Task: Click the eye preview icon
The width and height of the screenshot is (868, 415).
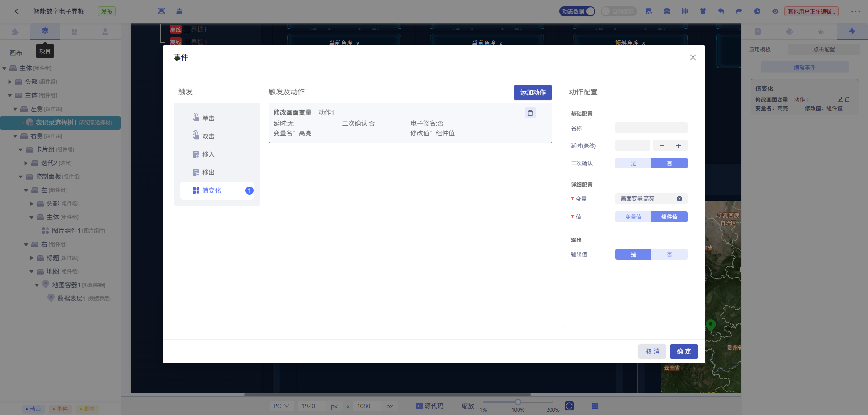Action: click(775, 11)
